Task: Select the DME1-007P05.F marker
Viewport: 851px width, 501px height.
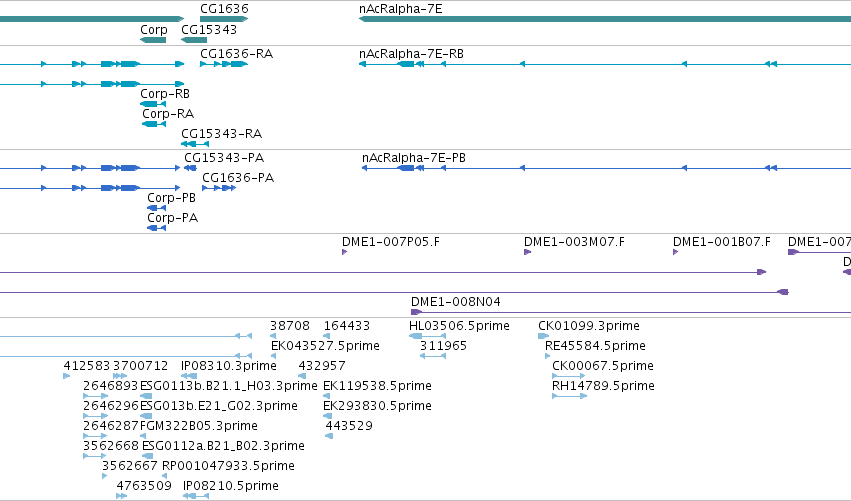Action: pos(345,252)
